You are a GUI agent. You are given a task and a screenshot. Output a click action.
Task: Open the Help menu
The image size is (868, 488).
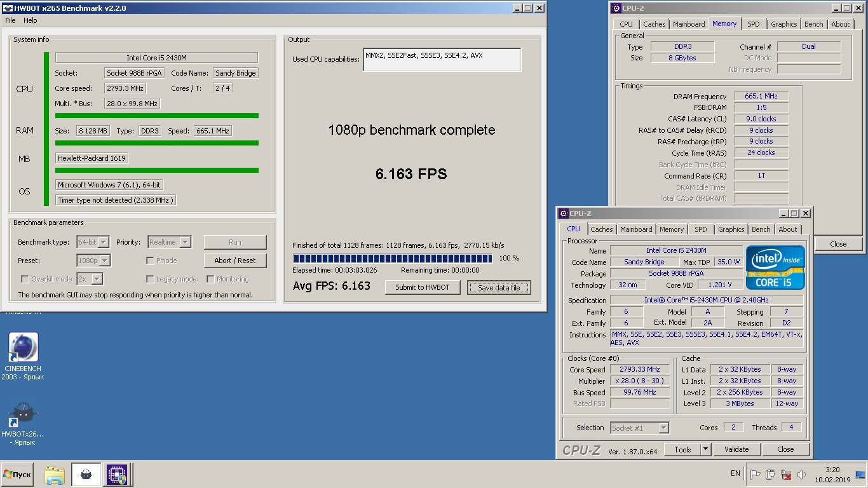(31, 20)
